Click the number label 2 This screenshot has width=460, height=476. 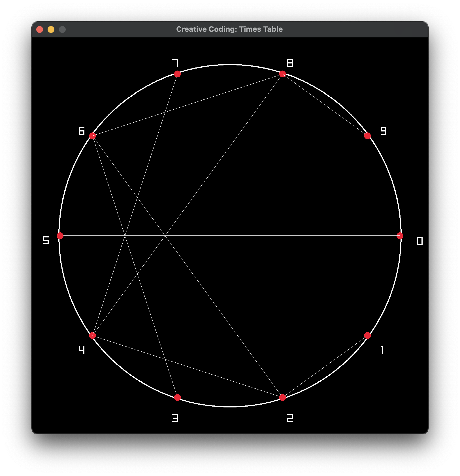290,418
